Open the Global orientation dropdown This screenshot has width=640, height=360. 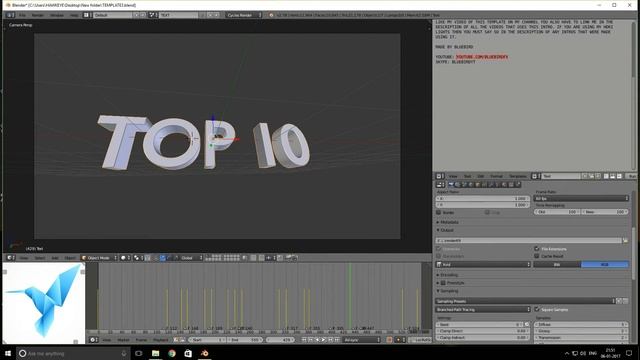(x=191, y=258)
